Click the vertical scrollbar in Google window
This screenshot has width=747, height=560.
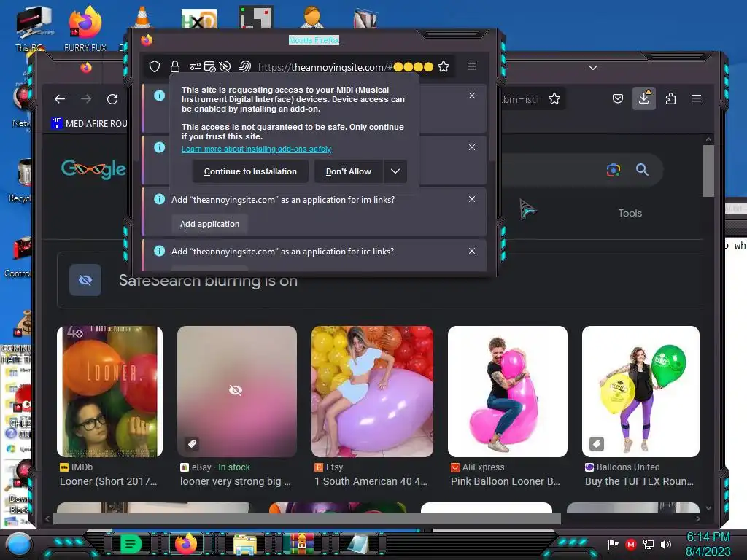pyautogui.click(x=708, y=171)
